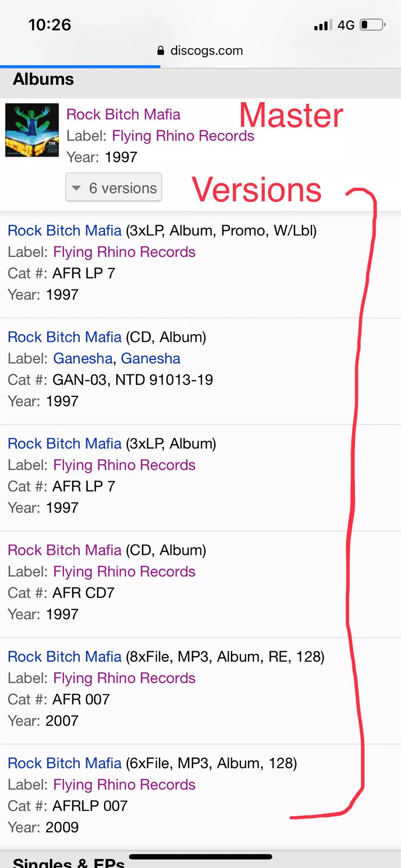Screen dimensions: 401x868
Task: Tap the discogs.com address bar
Action: (206, 50)
